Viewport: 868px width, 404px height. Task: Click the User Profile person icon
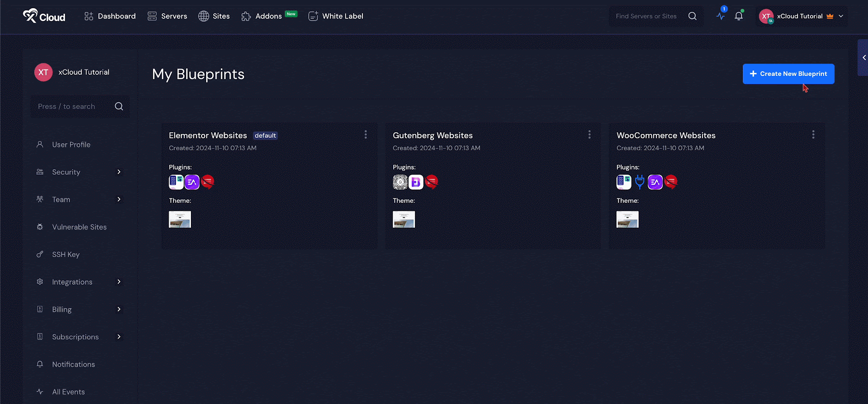tap(40, 145)
